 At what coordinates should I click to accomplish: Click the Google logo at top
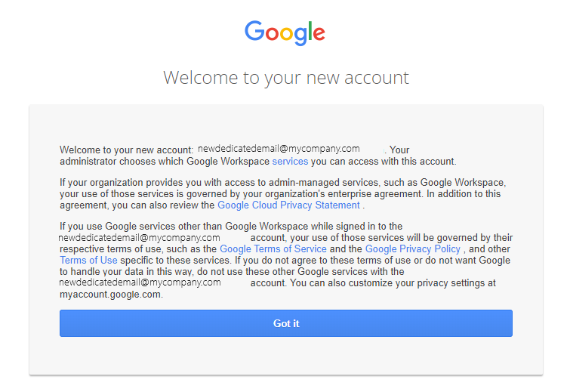285,32
